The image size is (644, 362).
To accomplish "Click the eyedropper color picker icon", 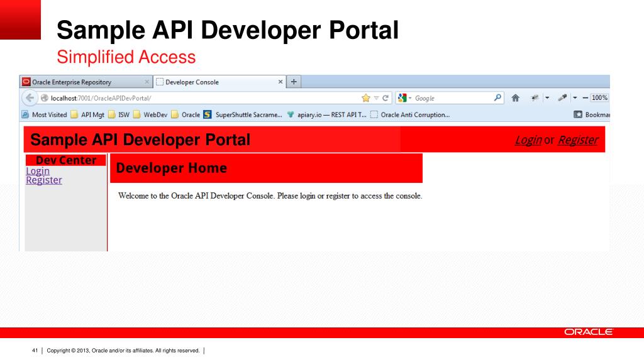I will [x=562, y=97].
